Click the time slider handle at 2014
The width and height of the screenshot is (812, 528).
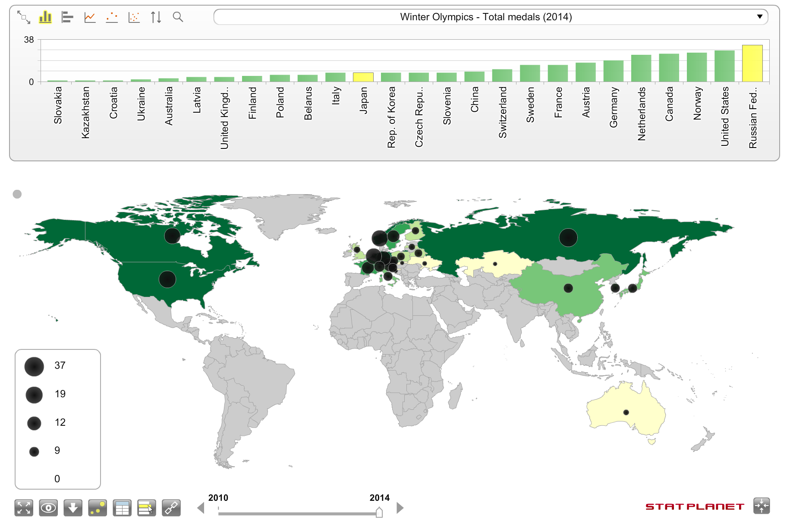(x=379, y=512)
